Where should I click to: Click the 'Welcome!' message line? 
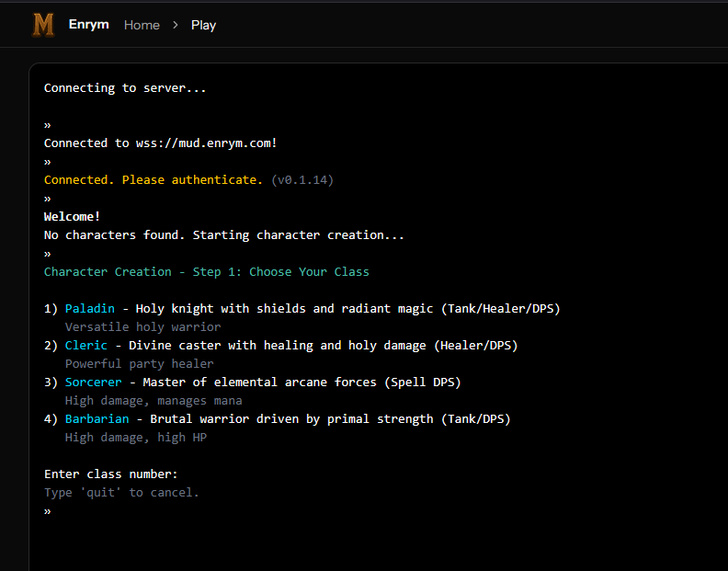point(73,217)
